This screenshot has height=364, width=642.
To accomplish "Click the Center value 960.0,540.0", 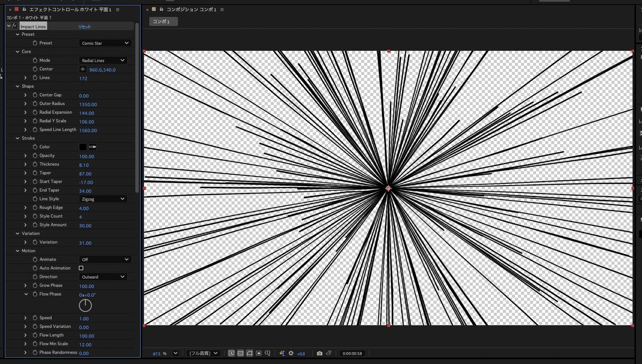I will coord(102,69).
